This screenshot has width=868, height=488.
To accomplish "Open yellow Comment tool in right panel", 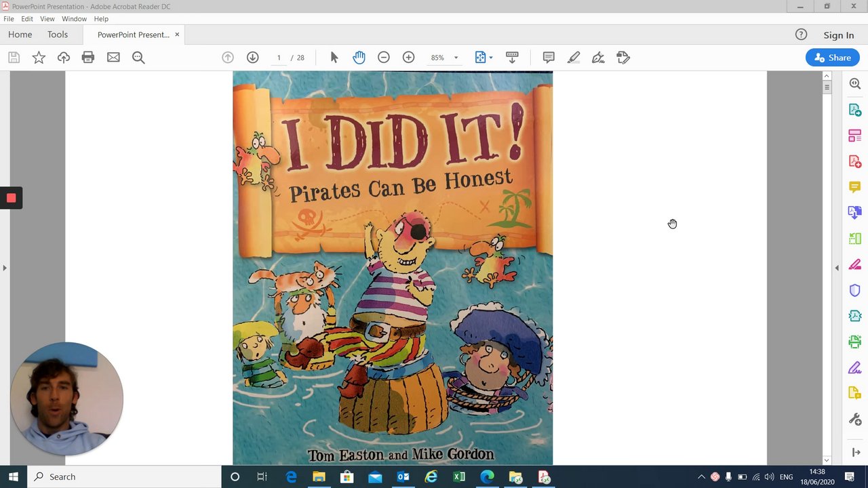I will (855, 187).
